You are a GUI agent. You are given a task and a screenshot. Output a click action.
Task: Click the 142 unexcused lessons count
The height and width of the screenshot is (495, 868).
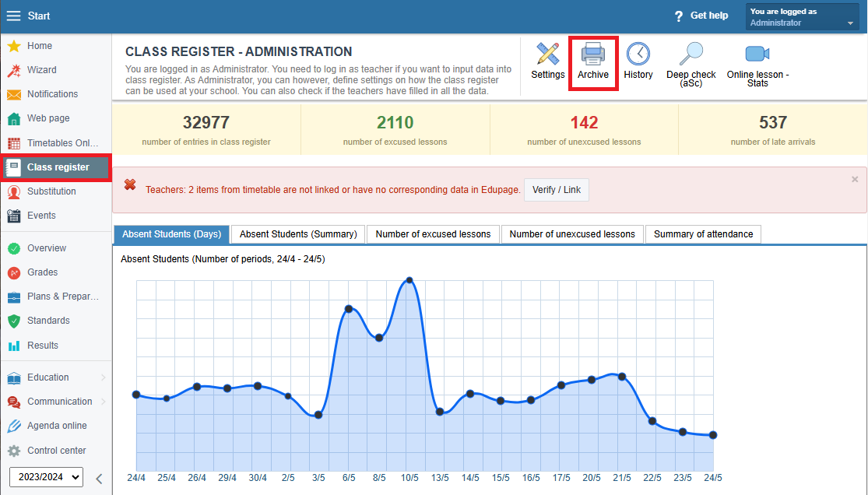[584, 122]
